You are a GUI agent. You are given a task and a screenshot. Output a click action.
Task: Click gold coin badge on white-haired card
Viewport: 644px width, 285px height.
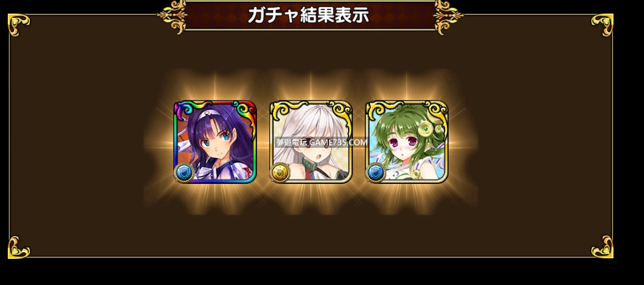[x=280, y=173]
